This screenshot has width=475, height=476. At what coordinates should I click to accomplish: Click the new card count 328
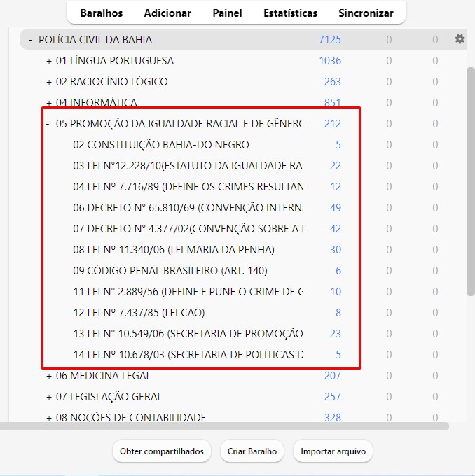pos(333,417)
